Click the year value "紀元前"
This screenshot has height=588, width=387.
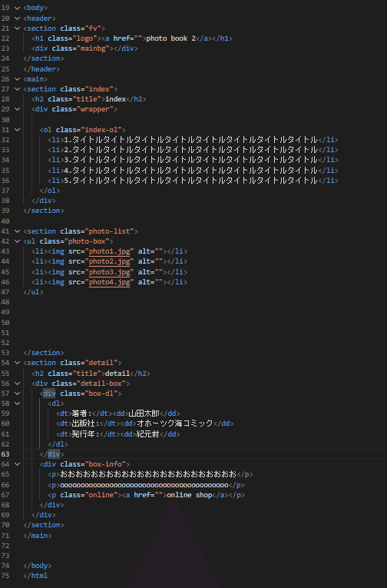148,434
